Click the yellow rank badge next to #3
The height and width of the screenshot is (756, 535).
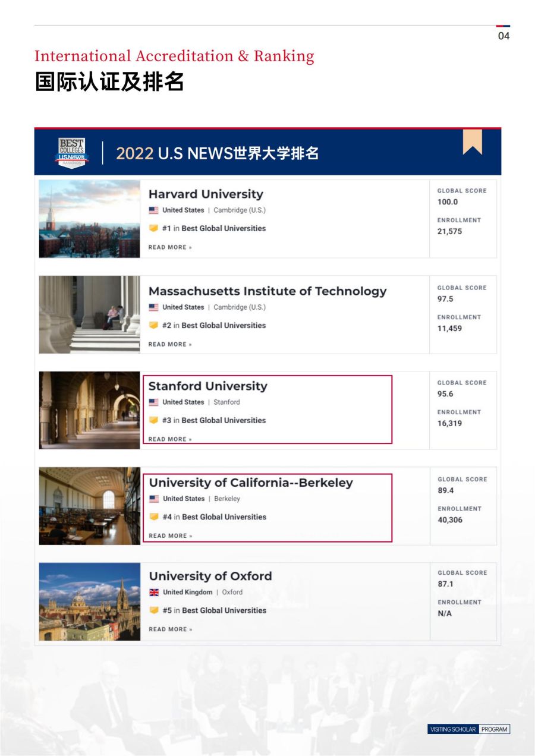153,420
